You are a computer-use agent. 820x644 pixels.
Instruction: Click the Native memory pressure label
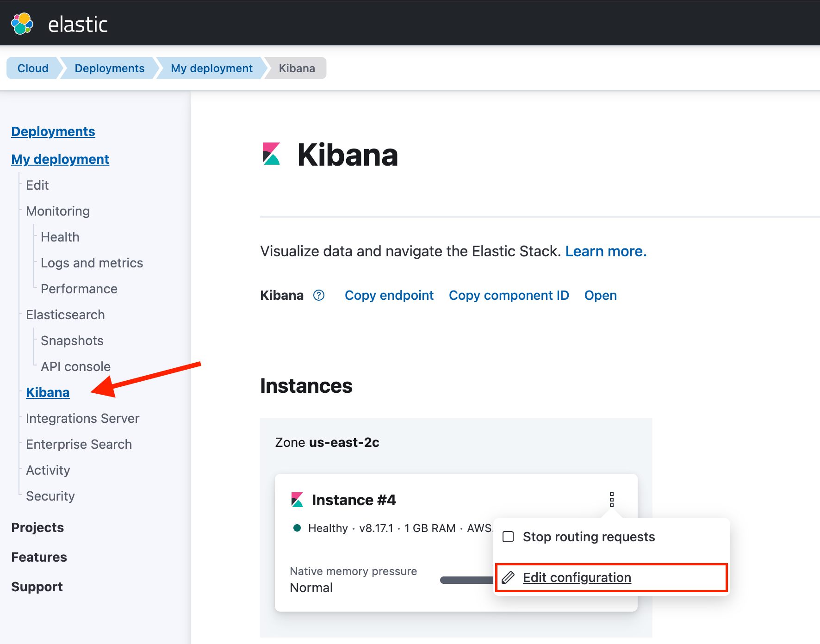[x=354, y=571]
